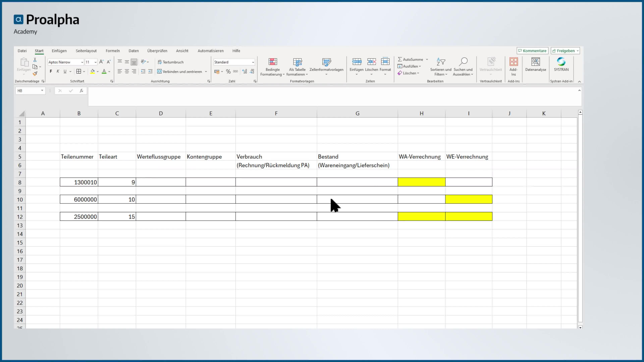Open the font size 11 dropdown
Screen dimensions: 644x362
point(95,62)
